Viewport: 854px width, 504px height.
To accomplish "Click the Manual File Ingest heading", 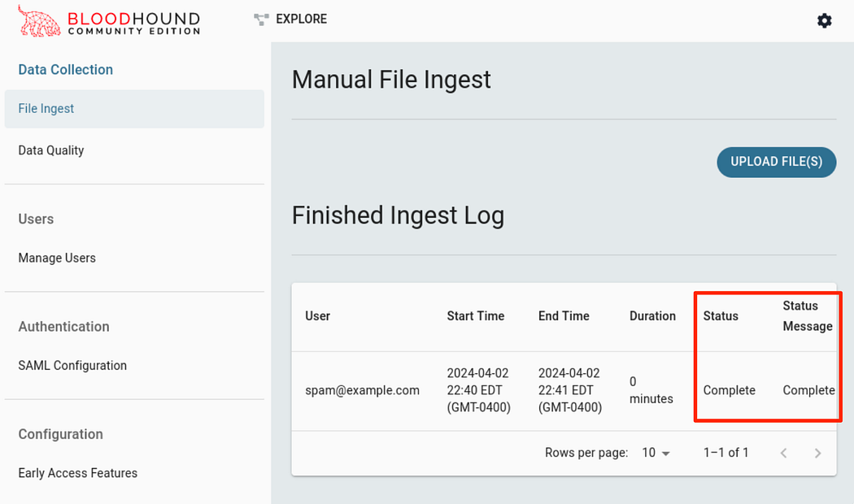I will pos(391,80).
